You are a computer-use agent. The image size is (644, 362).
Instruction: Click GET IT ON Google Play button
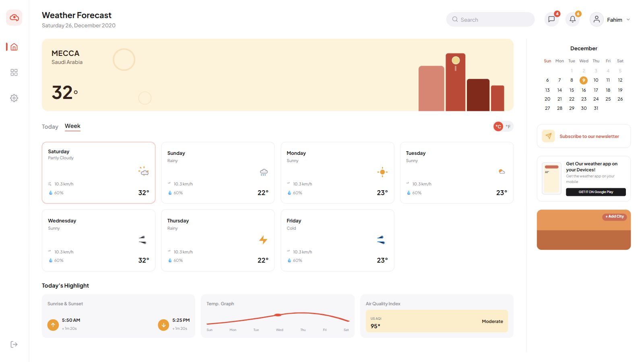596,192
